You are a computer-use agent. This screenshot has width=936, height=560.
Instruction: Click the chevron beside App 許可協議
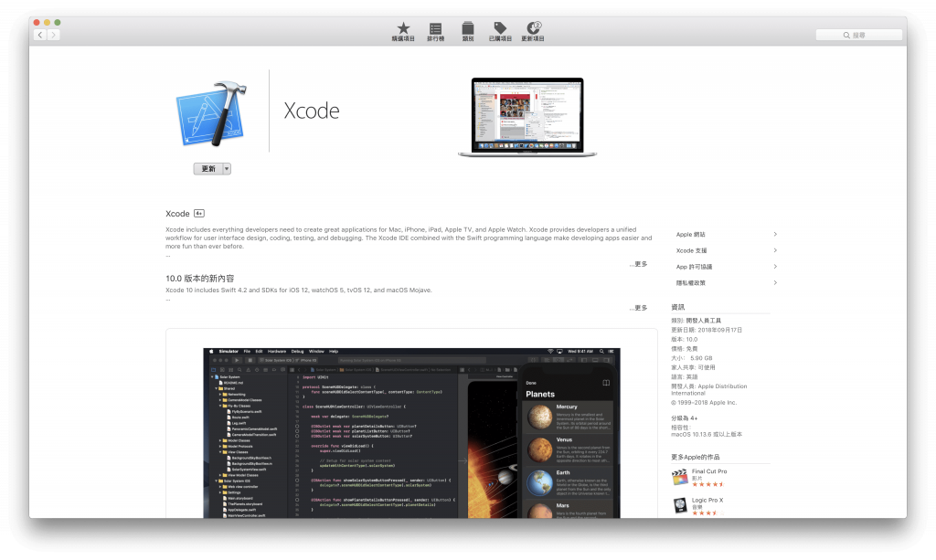click(x=775, y=267)
